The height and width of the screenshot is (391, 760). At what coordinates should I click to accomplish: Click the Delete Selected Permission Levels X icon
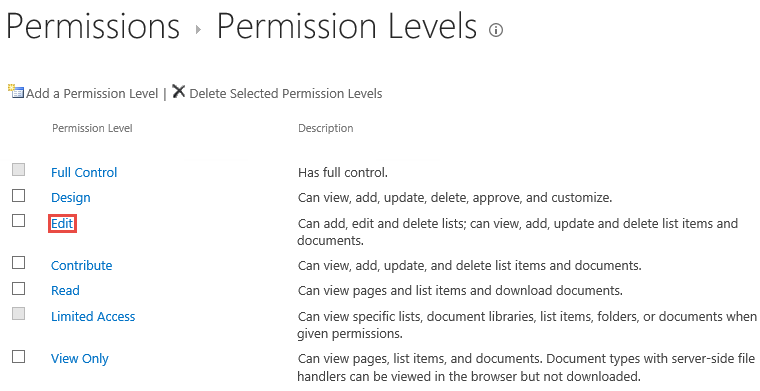pyautogui.click(x=178, y=91)
